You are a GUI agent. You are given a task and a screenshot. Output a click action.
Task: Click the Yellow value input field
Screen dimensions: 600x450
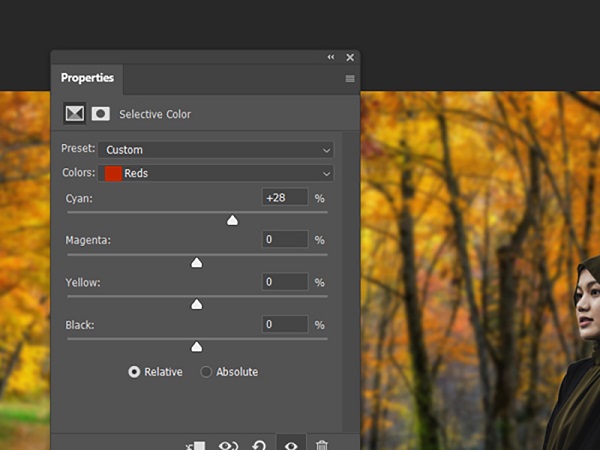(x=285, y=282)
